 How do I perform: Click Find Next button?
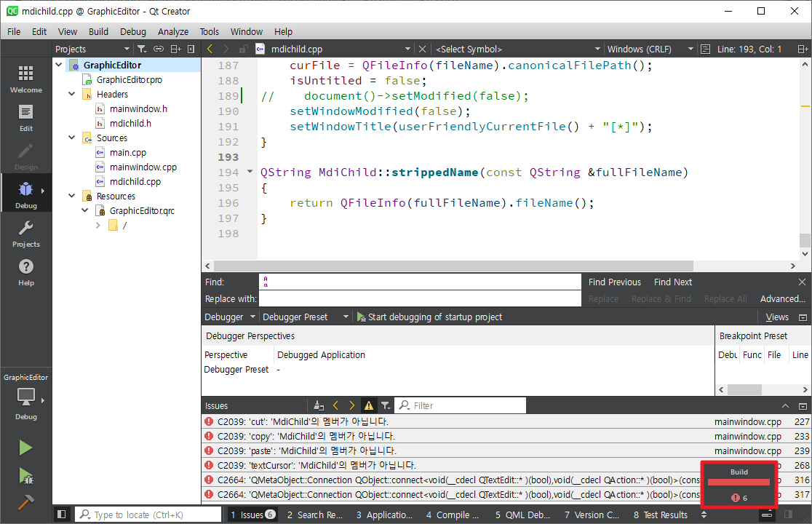(x=673, y=282)
